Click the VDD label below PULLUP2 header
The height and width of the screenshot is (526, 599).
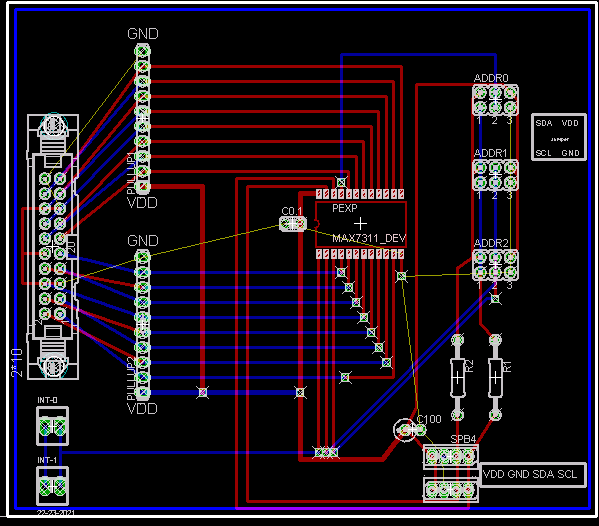coord(142,409)
